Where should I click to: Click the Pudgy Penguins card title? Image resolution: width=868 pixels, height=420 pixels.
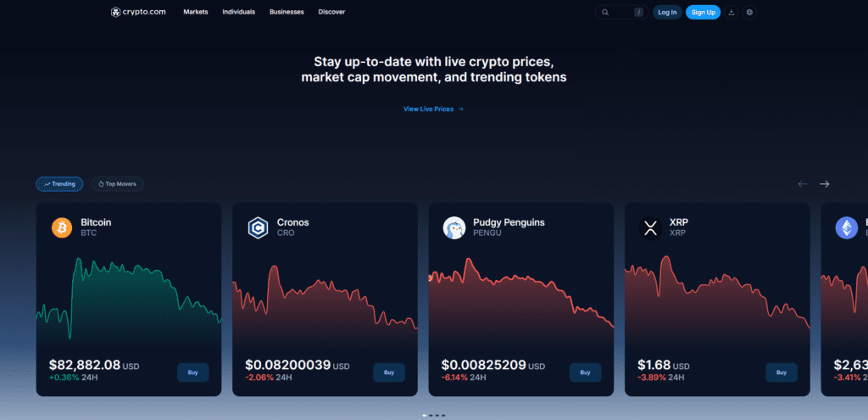coord(509,222)
